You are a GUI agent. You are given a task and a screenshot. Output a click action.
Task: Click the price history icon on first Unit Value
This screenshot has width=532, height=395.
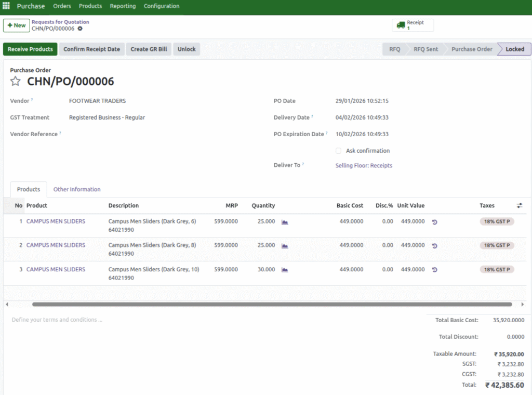[435, 221]
